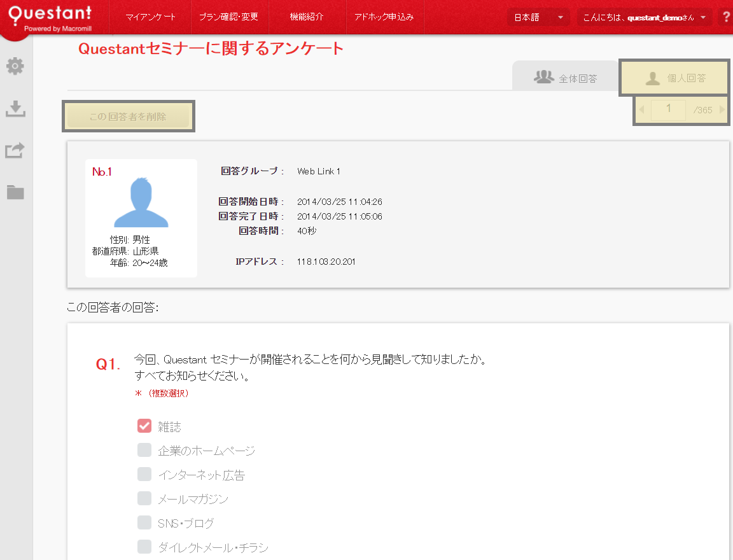Switch to 個人回答 tab
Viewport: 733px width, 560px height.
[674, 78]
